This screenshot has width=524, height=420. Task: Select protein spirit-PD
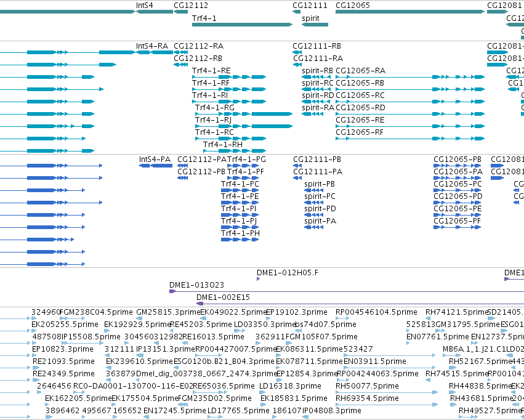click(314, 215)
